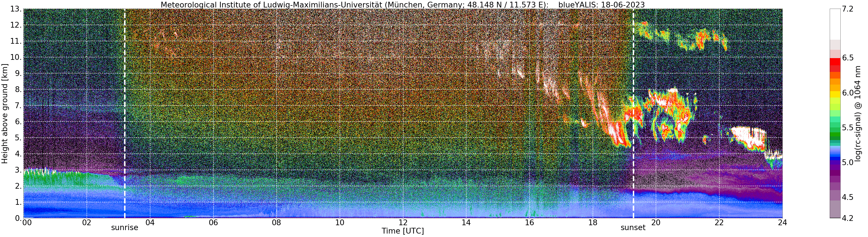The height and width of the screenshot is (237, 868).
Task: Click the '0.' height tick label
Action: [18, 218]
